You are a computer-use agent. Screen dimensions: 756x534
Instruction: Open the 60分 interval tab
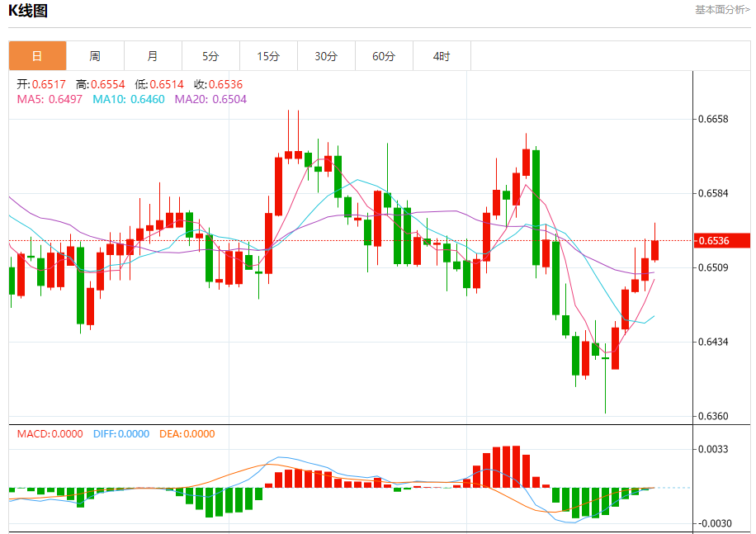click(x=385, y=56)
